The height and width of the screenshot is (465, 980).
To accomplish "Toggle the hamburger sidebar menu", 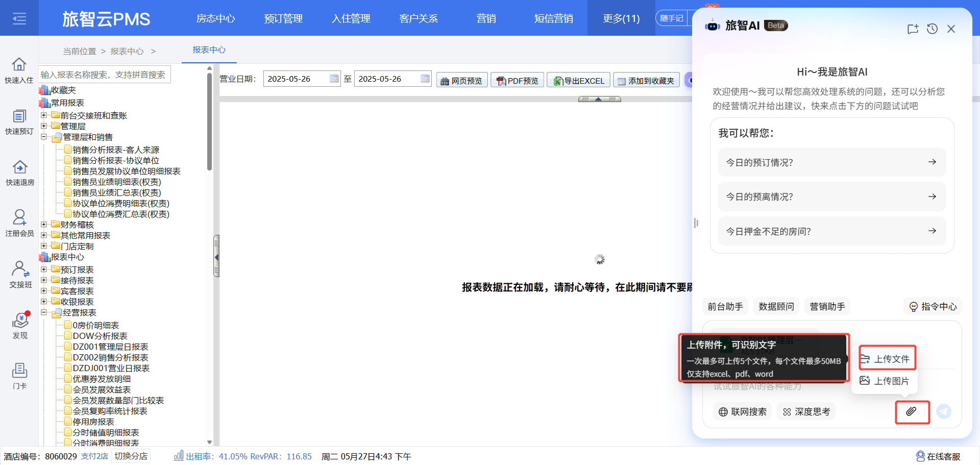I will pos(19,19).
